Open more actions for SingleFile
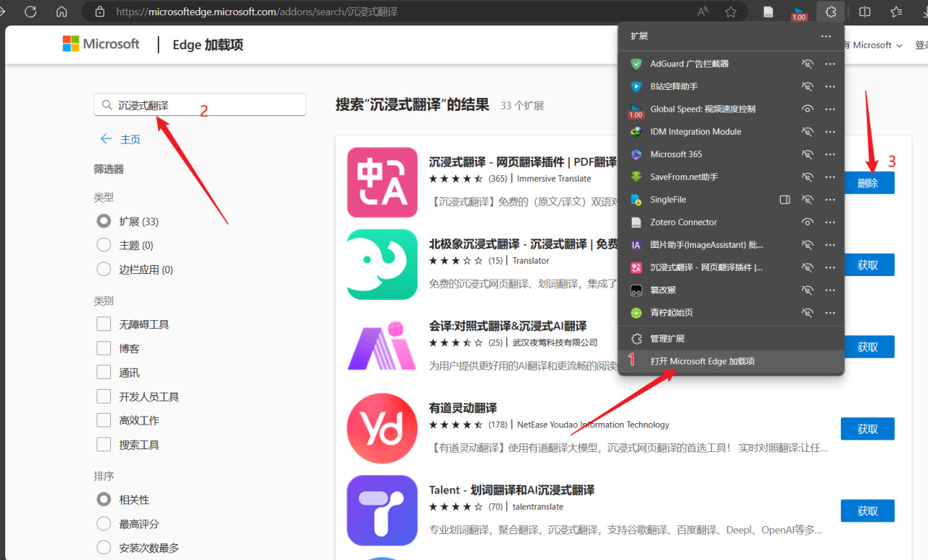 (x=830, y=199)
